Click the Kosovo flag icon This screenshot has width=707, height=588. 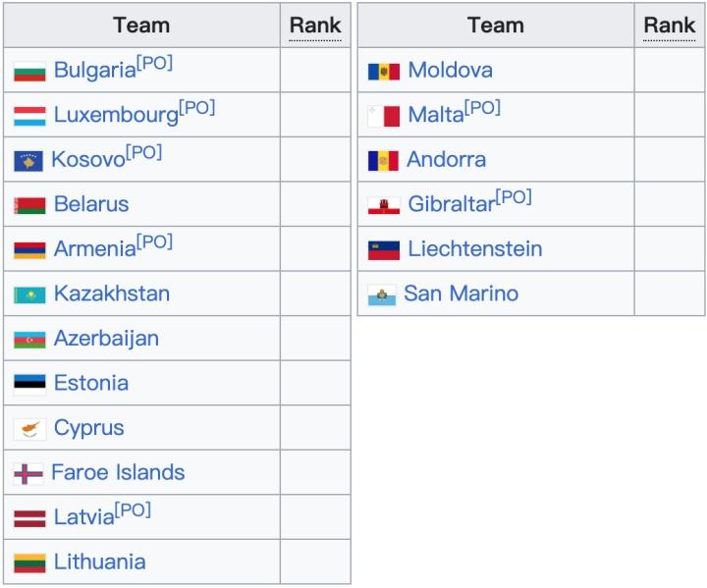click(28, 161)
